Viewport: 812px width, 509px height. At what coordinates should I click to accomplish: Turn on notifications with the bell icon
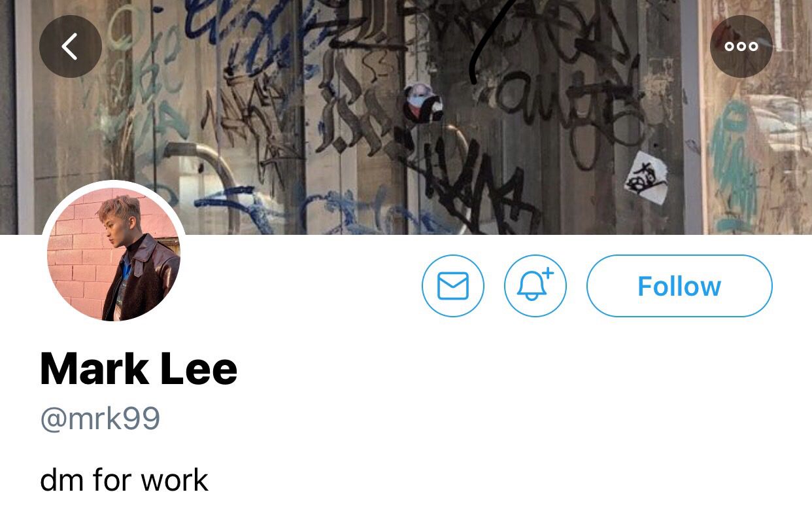pyautogui.click(x=535, y=286)
